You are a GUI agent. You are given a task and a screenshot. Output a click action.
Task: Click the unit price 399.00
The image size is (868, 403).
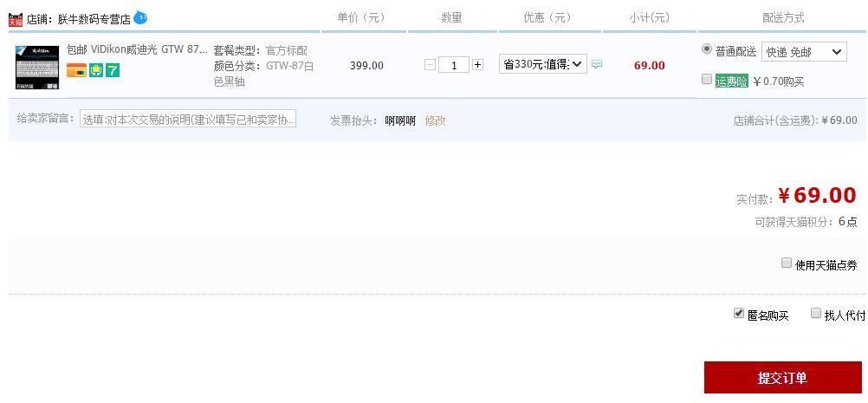(366, 65)
